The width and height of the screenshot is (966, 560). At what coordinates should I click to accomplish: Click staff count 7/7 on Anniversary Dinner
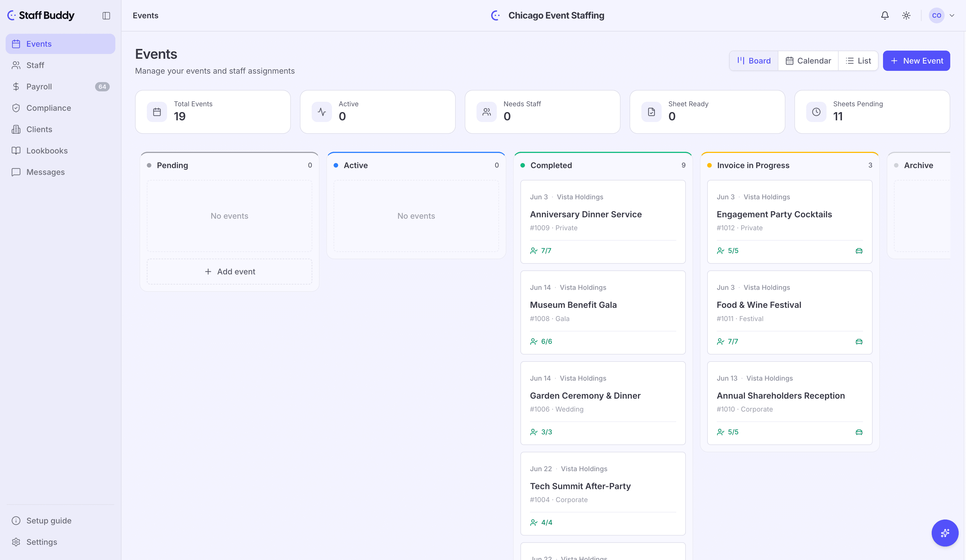(x=541, y=251)
